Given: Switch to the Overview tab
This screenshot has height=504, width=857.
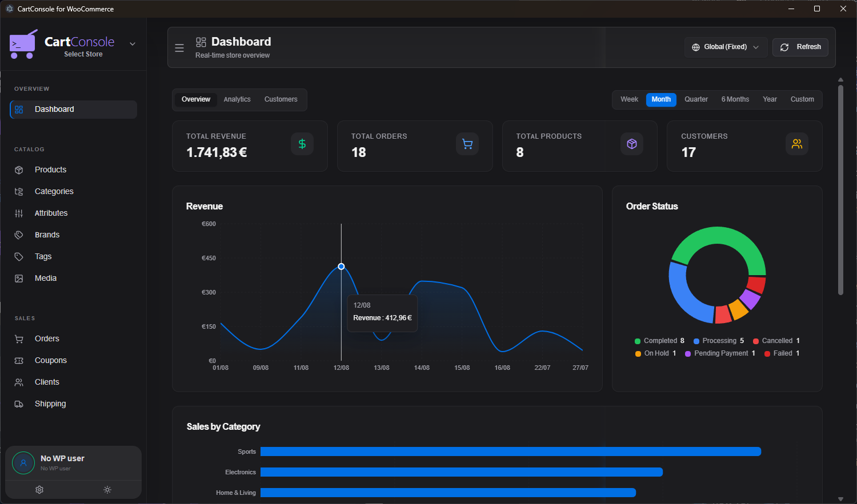Looking at the screenshot, I should (x=196, y=99).
